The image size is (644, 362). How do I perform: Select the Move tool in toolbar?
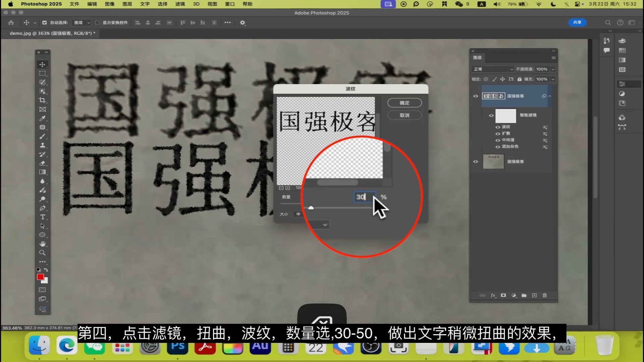[42, 64]
